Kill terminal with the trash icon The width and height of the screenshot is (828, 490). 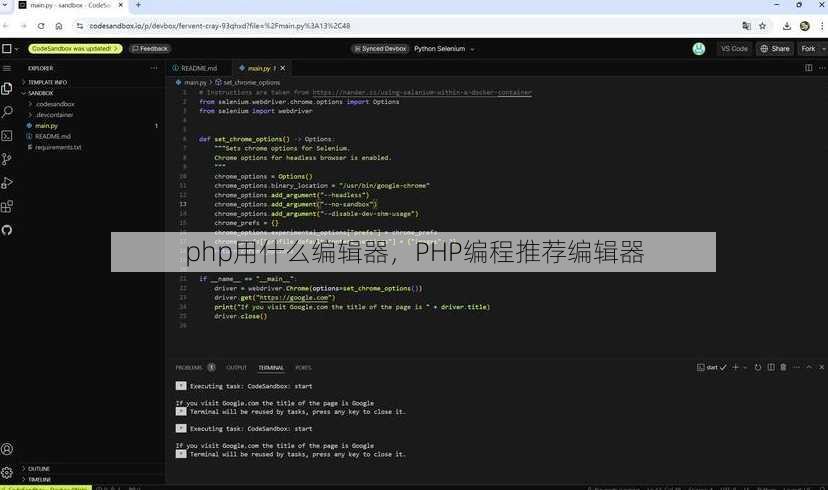[784, 367]
